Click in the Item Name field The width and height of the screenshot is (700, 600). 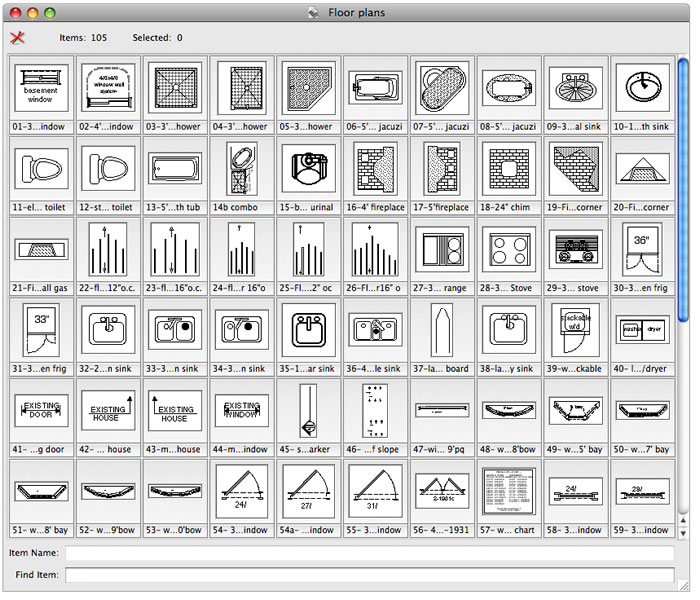370,553
